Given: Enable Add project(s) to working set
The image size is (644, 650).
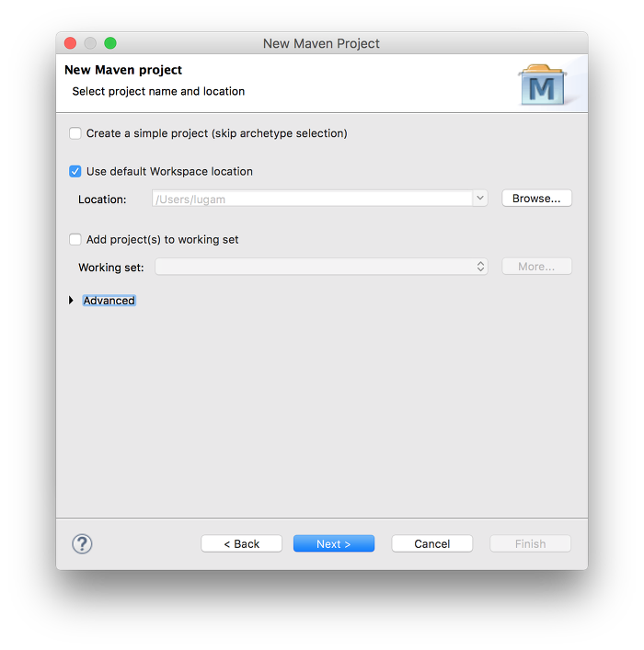Looking at the screenshot, I should 75,240.
